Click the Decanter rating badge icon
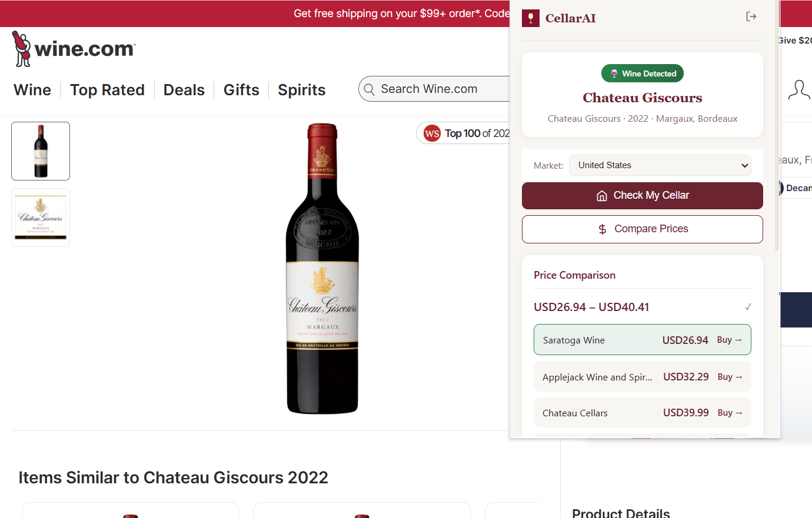The width and height of the screenshot is (812, 518). 780,188
